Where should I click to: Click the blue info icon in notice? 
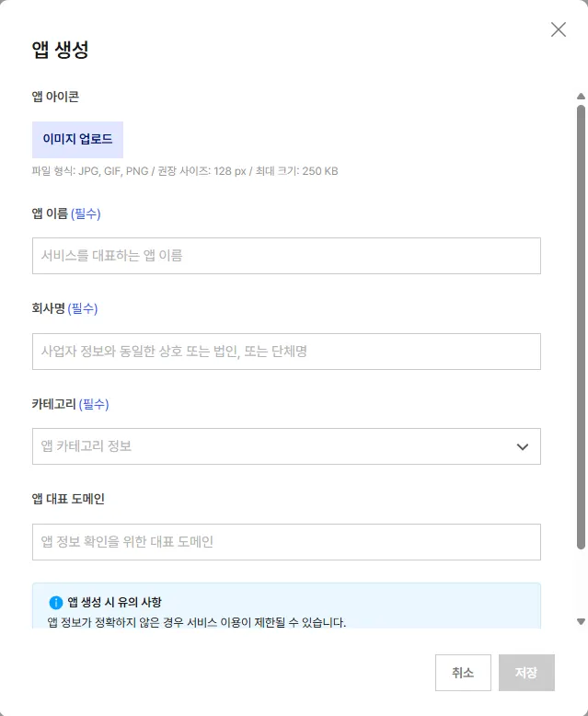tap(56, 603)
